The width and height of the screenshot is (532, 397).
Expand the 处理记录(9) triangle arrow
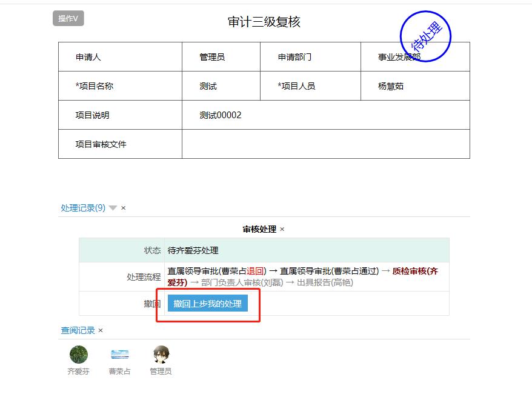[x=113, y=208]
